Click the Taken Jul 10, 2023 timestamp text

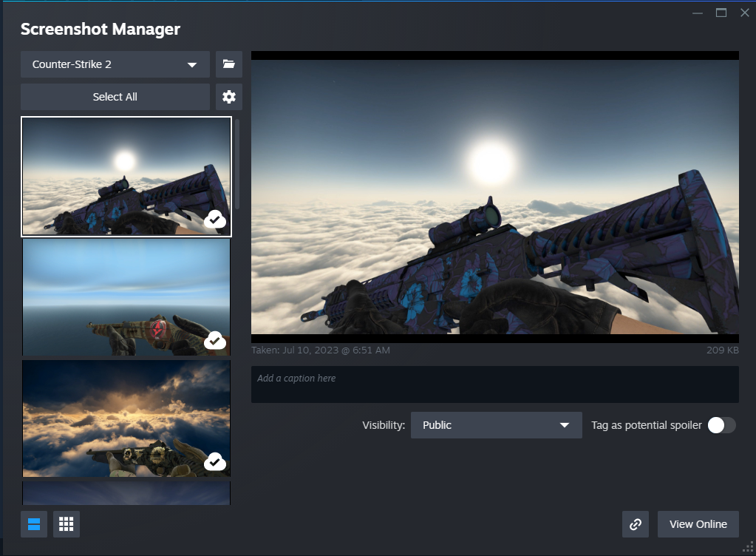pyautogui.click(x=321, y=350)
